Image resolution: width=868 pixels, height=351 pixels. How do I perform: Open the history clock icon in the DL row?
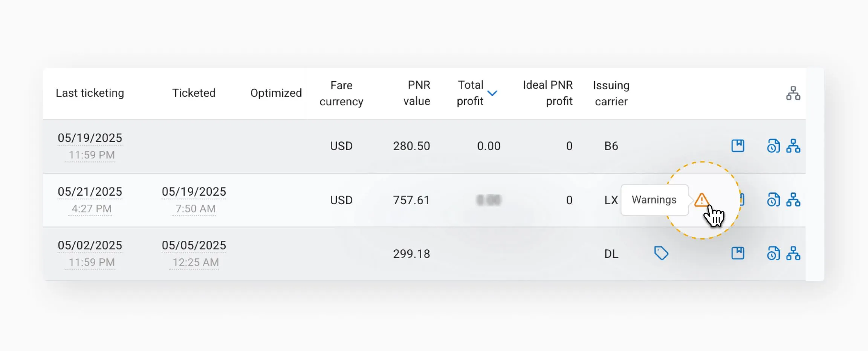coord(773,254)
